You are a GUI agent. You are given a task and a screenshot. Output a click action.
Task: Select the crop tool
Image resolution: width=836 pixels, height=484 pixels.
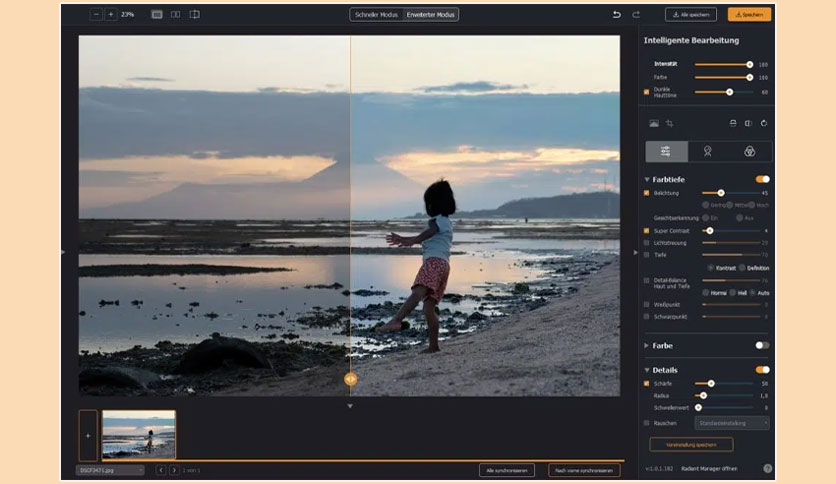pos(670,123)
